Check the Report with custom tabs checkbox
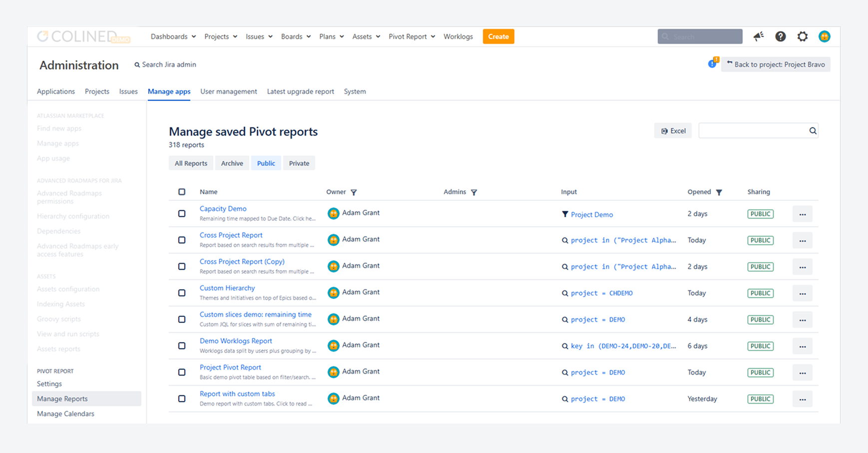 click(182, 399)
